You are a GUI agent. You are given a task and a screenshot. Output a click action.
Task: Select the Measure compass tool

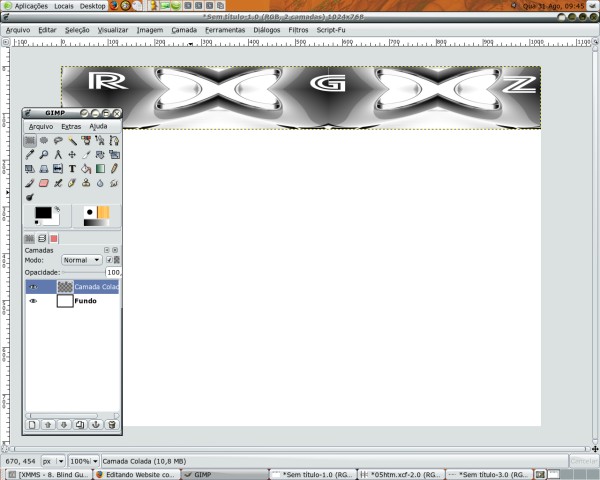pos(58,155)
